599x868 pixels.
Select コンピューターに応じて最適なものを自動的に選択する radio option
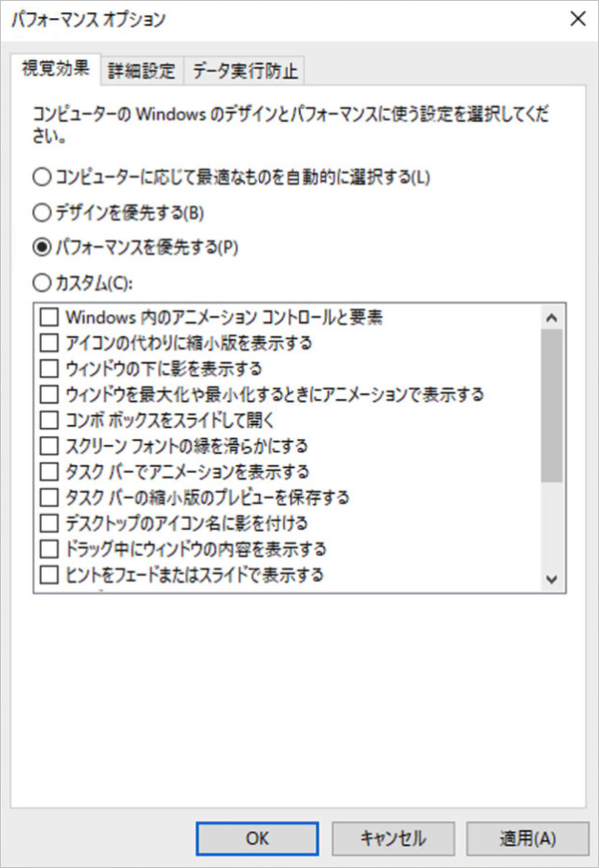tap(41, 177)
